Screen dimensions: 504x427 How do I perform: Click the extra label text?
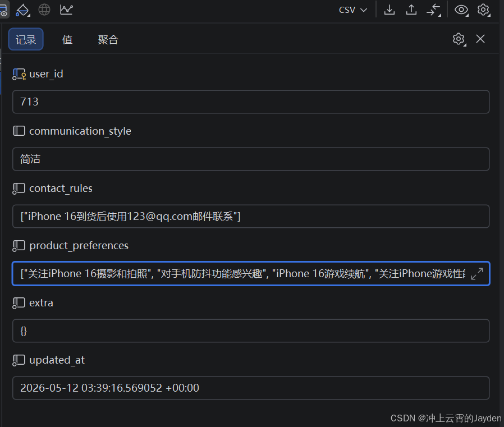coord(41,303)
